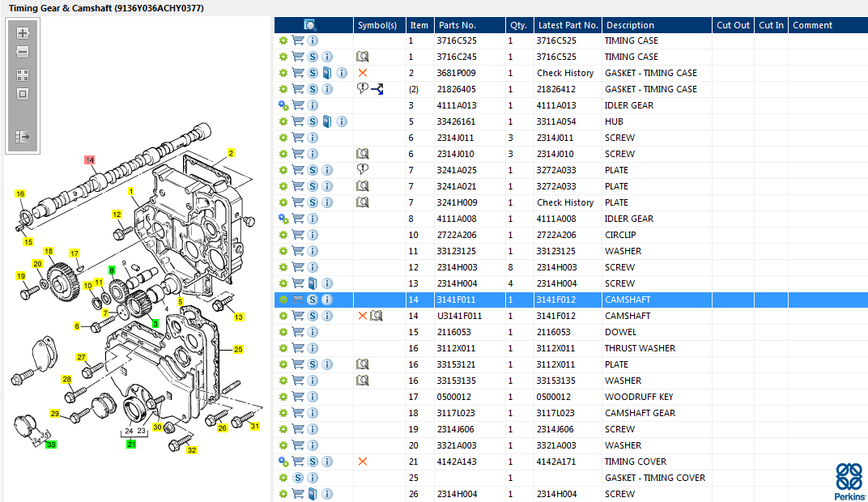Click the four-squares grid view icon
Viewport: 868px width, 502px height.
click(x=23, y=74)
